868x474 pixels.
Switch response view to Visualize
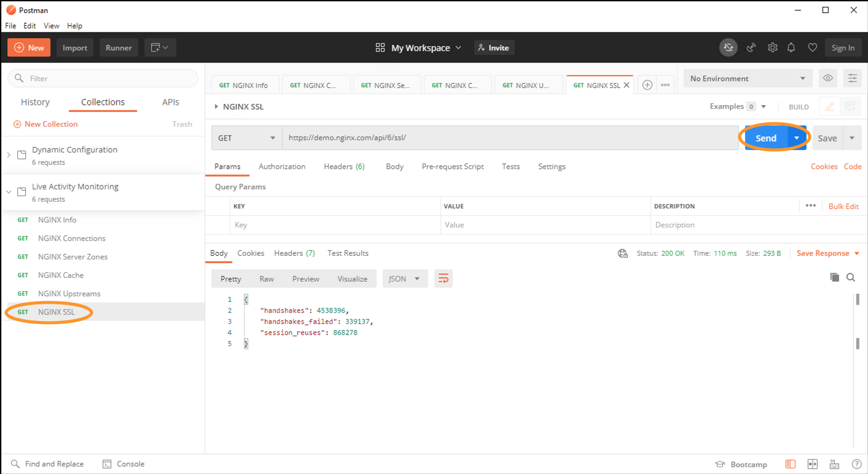tap(353, 278)
